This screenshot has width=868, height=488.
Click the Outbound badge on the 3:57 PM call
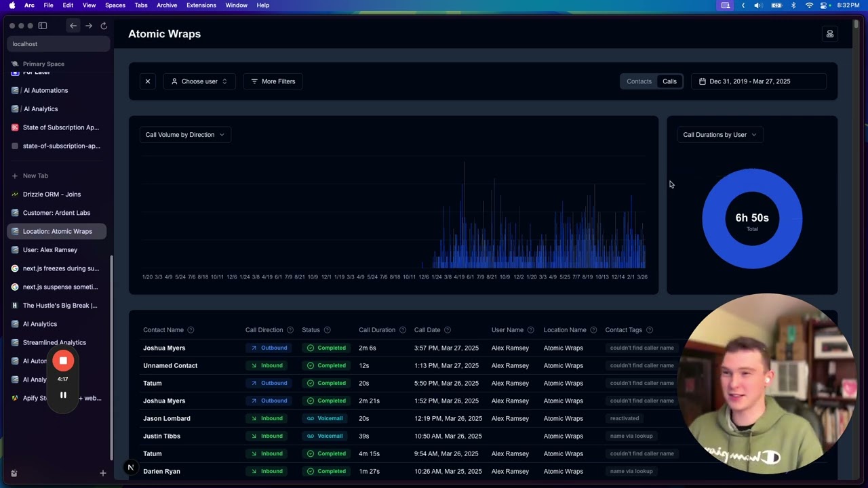click(x=269, y=348)
